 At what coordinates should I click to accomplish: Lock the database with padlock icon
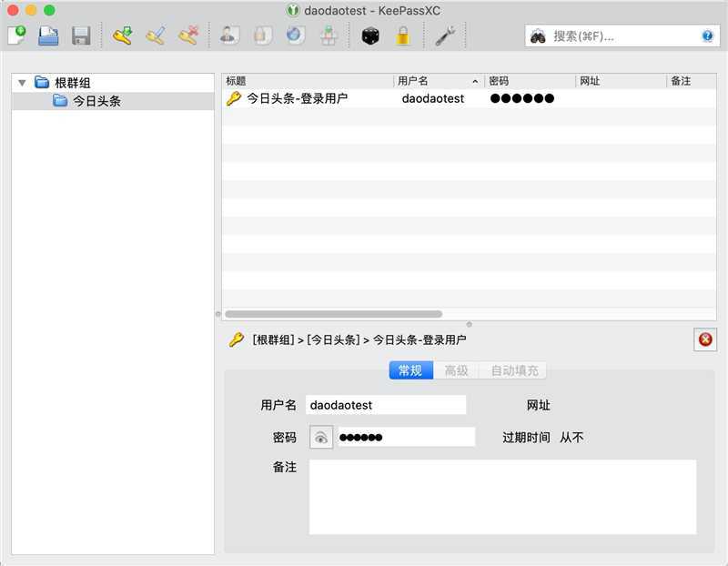[x=403, y=35]
